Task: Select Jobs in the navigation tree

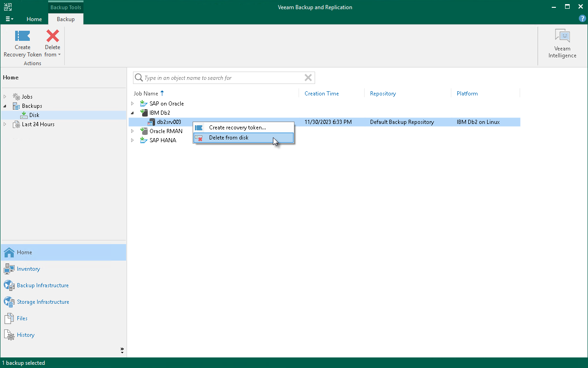Action: coord(27,97)
